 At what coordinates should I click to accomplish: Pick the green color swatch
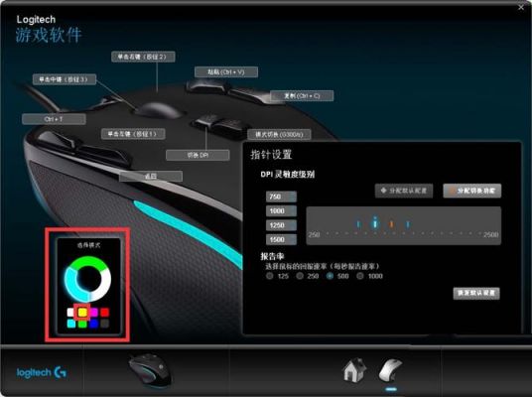(x=82, y=324)
